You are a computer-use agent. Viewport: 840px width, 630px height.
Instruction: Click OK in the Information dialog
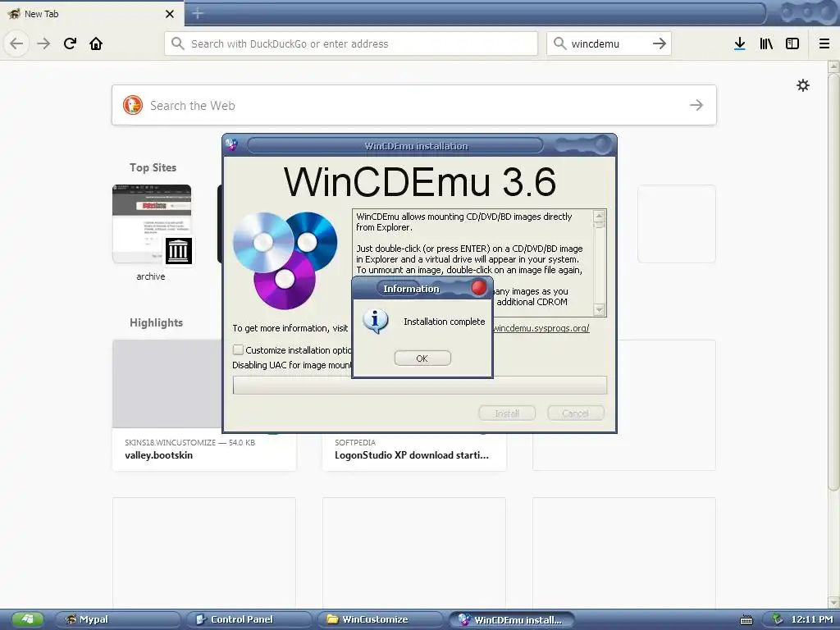[422, 358]
